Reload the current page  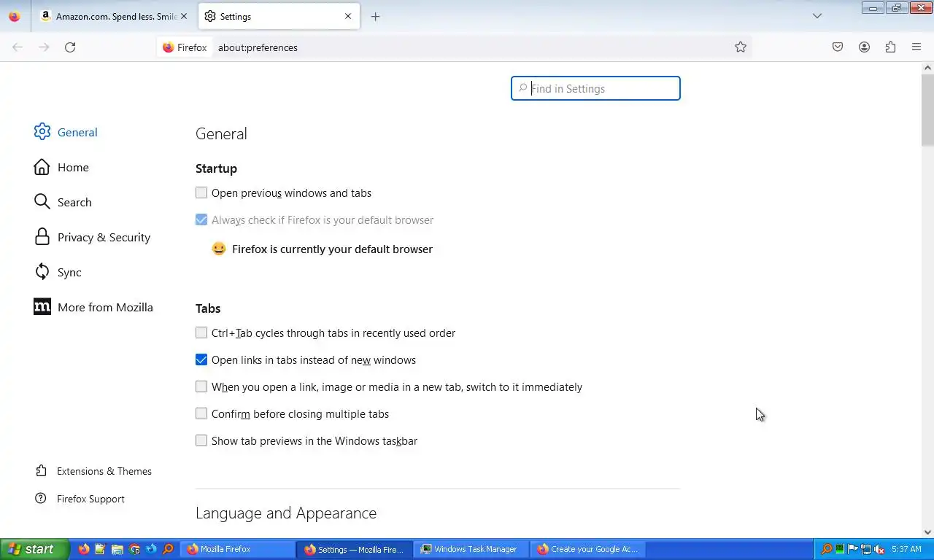pos(70,47)
